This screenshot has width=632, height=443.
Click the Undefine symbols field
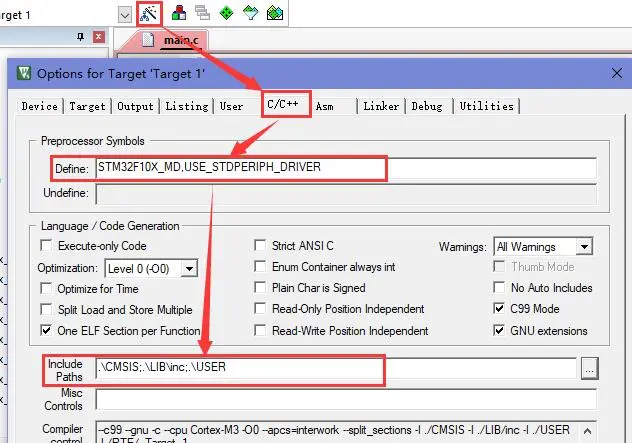[x=346, y=194]
